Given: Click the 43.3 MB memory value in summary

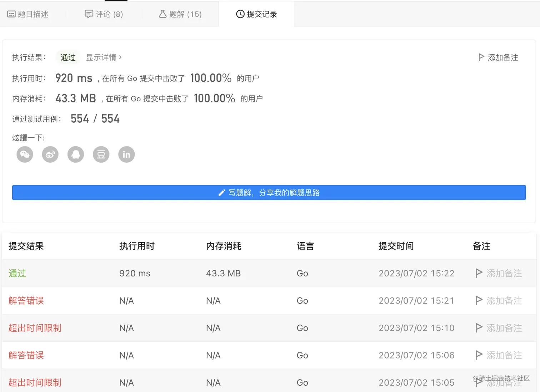Looking at the screenshot, I should pyautogui.click(x=76, y=98).
